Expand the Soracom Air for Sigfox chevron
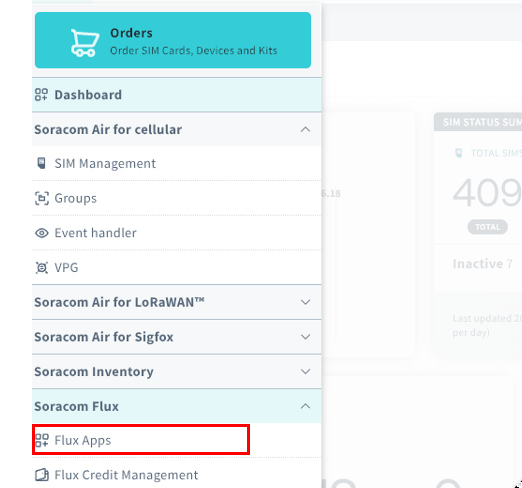522x488 pixels. pos(305,337)
